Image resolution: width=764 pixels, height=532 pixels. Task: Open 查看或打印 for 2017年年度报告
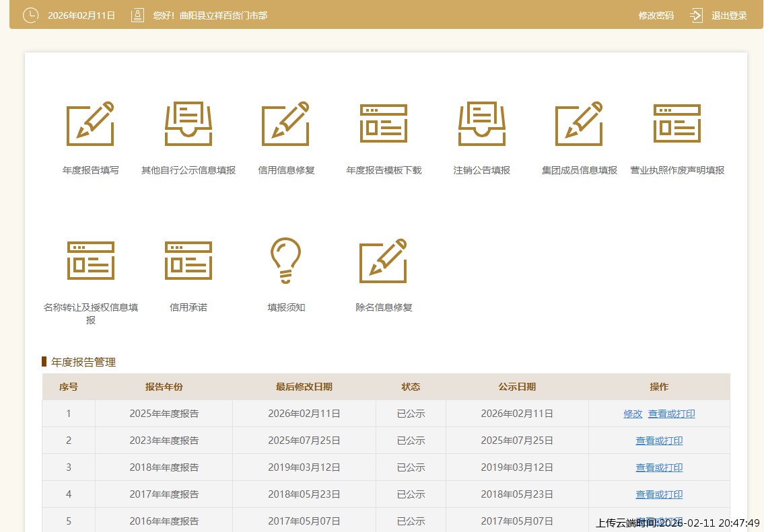[x=659, y=494]
